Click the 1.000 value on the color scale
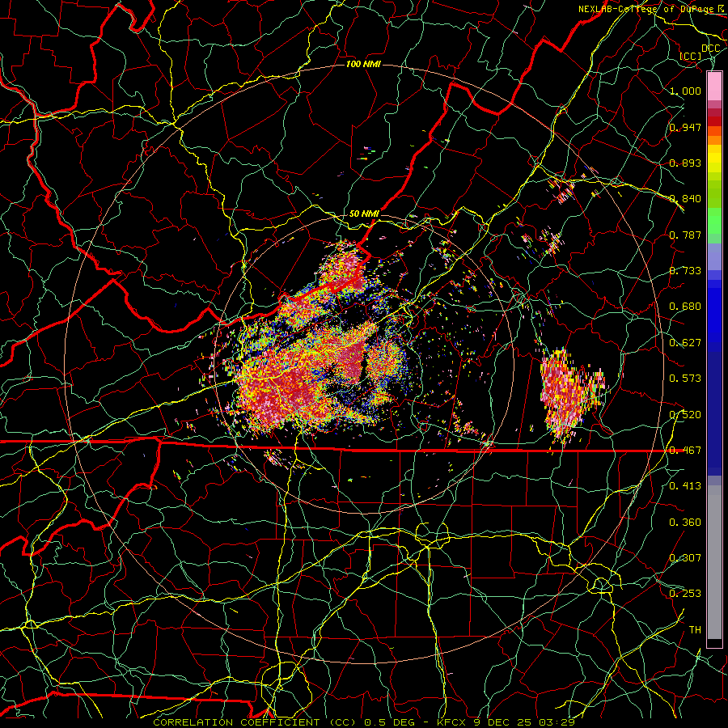The height and width of the screenshot is (728, 728). [685, 91]
